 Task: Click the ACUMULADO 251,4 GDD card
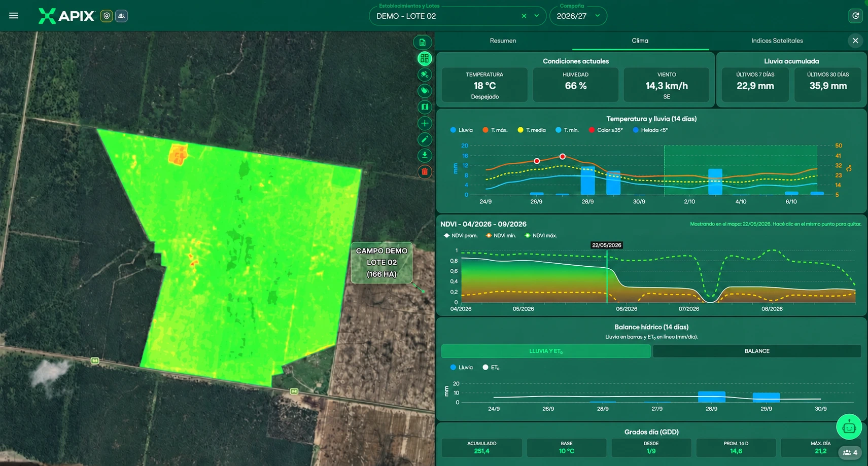(482, 448)
